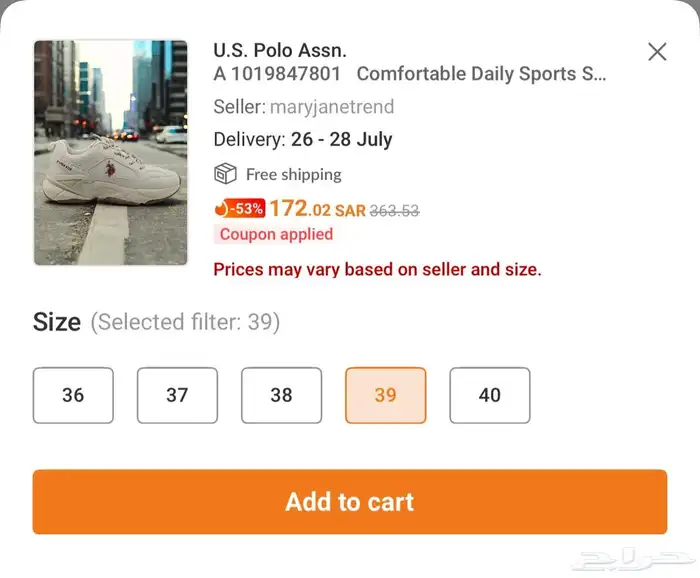Select size 37
The image size is (700, 578).
177,395
